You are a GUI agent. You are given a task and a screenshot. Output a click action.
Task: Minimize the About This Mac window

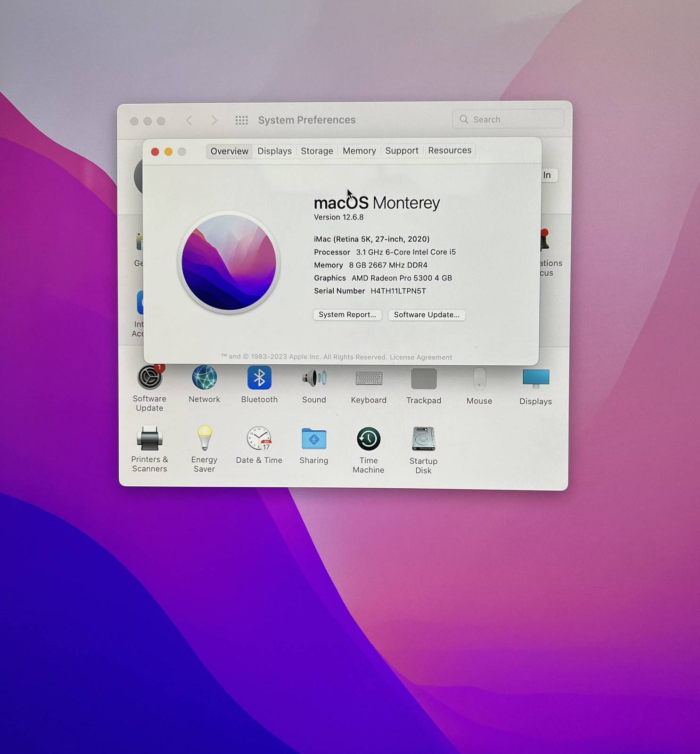click(x=168, y=152)
